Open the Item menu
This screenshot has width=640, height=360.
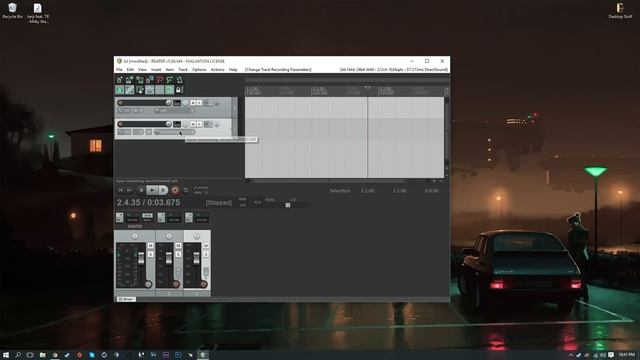click(170, 70)
